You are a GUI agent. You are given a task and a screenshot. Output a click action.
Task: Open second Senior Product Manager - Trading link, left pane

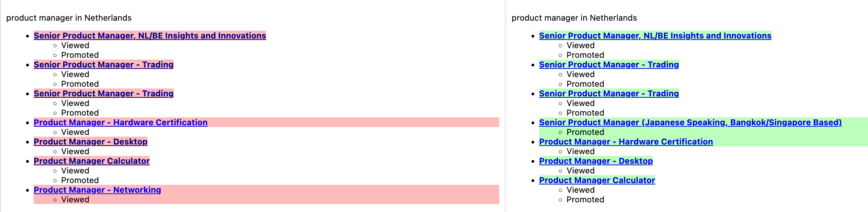[x=104, y=94]
